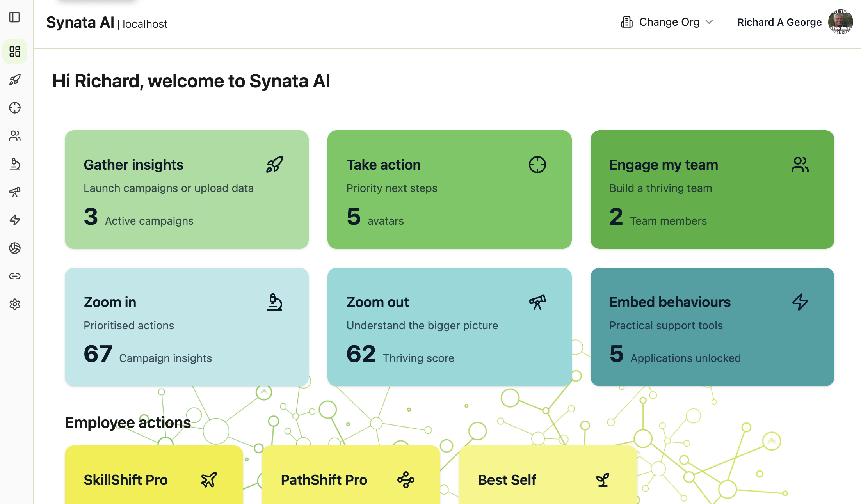Open the dashboard grid icon in sidebar
Screen dimensions: 861x504
(x=15, y=51)
